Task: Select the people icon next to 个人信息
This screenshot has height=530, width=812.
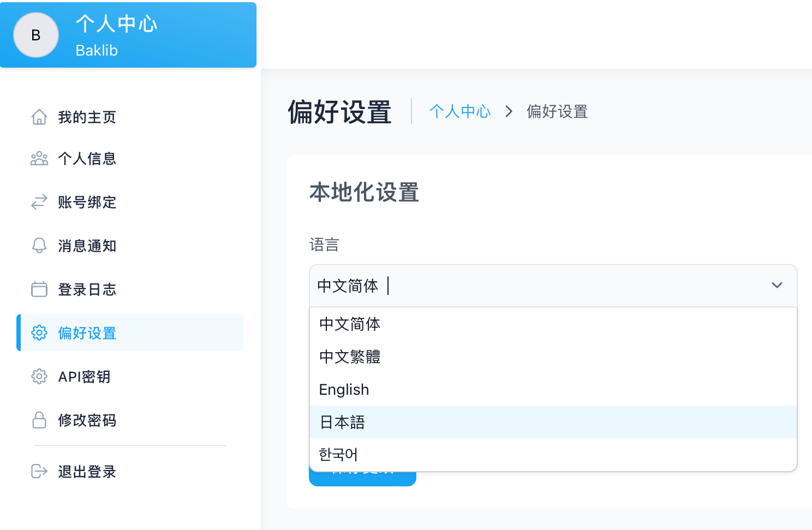Action: (x=39, y=158)
